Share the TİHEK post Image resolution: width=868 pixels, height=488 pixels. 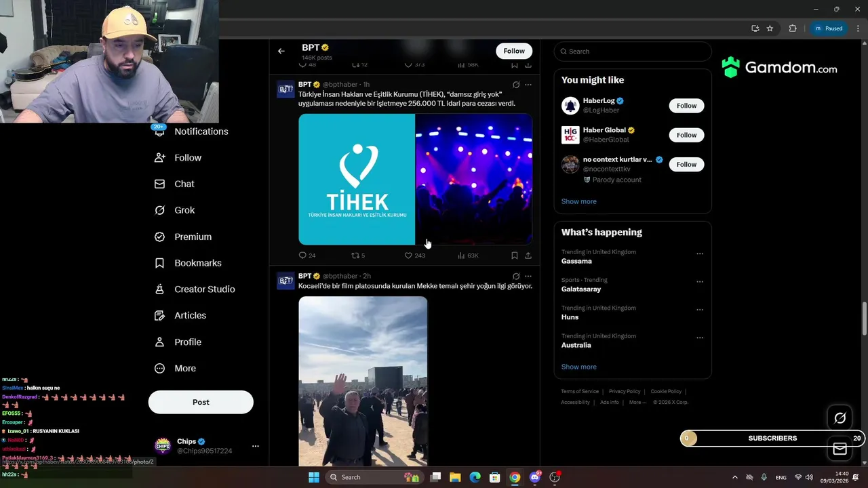(528, 256)
